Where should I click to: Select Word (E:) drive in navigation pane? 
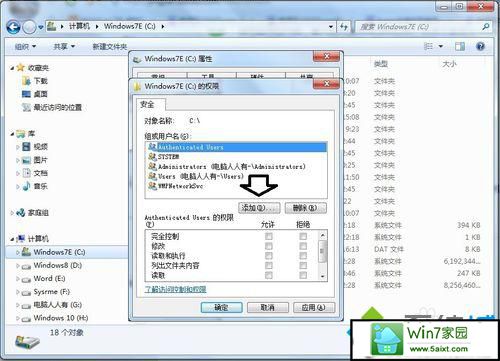(49, 279)
